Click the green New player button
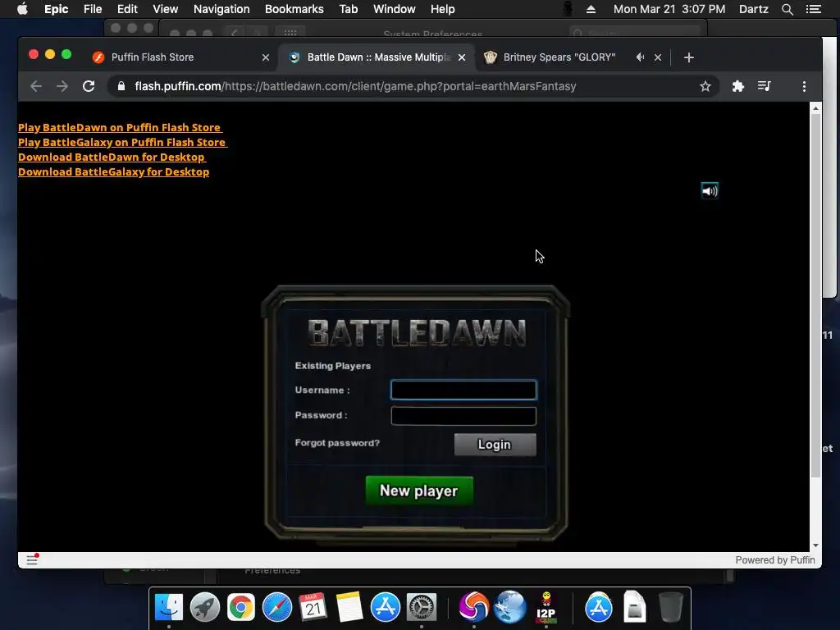840x630 pixels. 419,491
